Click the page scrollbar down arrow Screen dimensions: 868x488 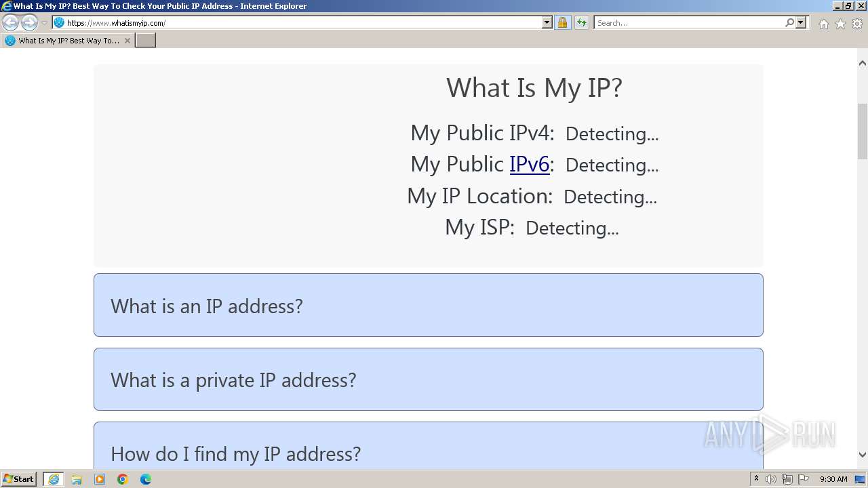tap(863, 455)
